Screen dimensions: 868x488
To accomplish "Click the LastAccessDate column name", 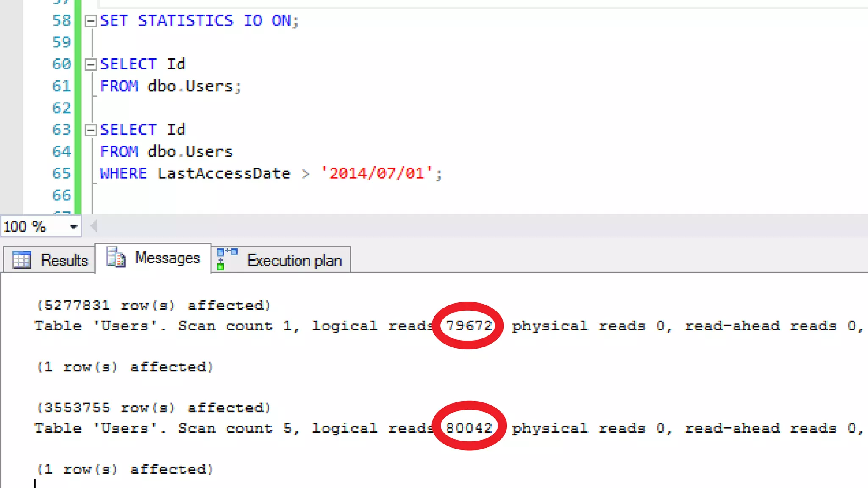I will pos(224,173).
